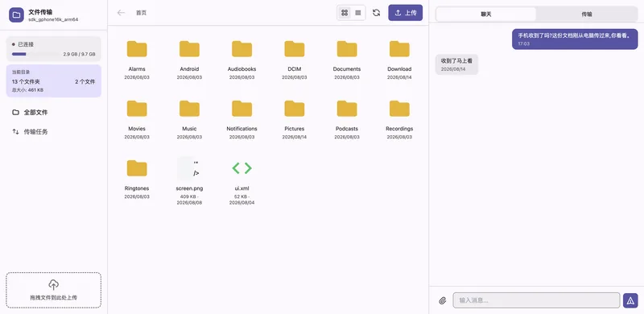Click the 总大小: 461 KB text
The width and height of the screenshot is (644, 314).
click(x=28, y=90)
